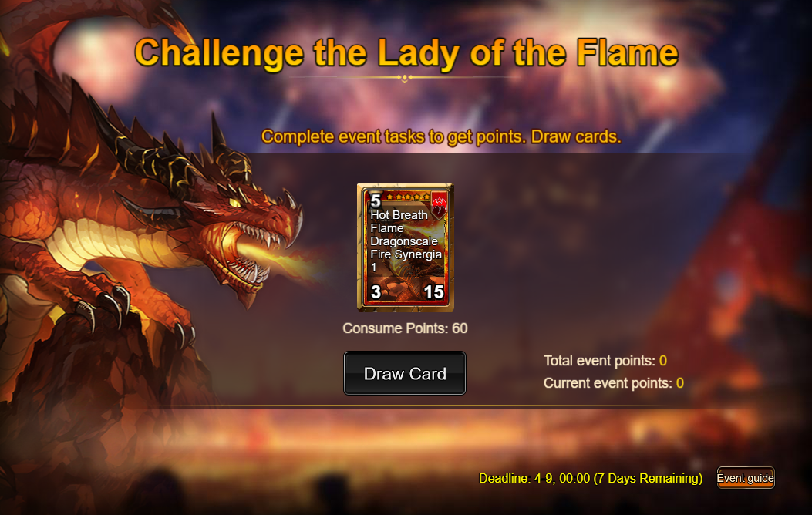This screenshot has height=515, width=812.
Task: Click the Current event points value
Action: tap(680, 383)
